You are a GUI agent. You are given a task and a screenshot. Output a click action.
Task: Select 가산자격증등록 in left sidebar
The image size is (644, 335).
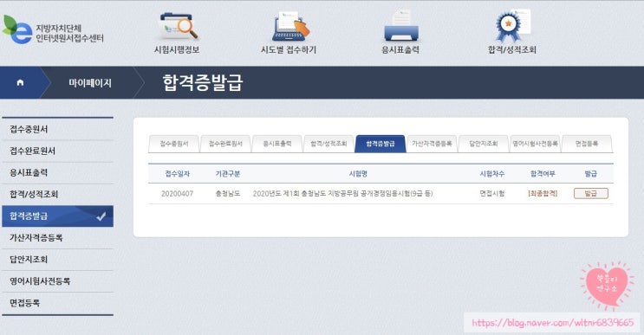click(57, 238)
